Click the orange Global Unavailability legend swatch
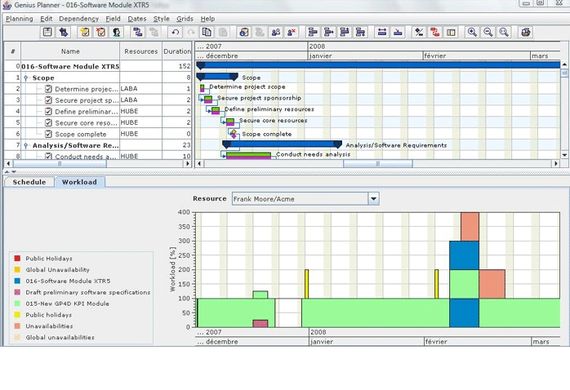Image resolution: width=570 pixels, height=390 pixels. [17, 270]
